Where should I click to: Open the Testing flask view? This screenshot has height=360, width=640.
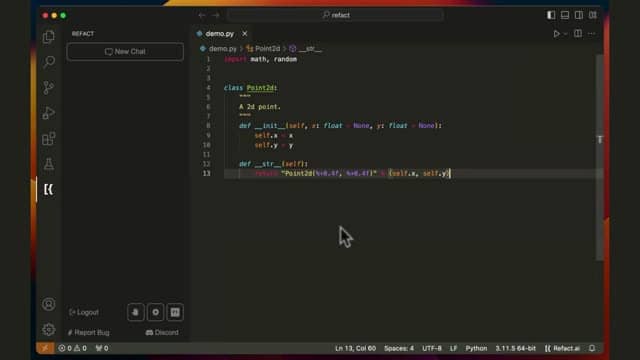(49, 164)
